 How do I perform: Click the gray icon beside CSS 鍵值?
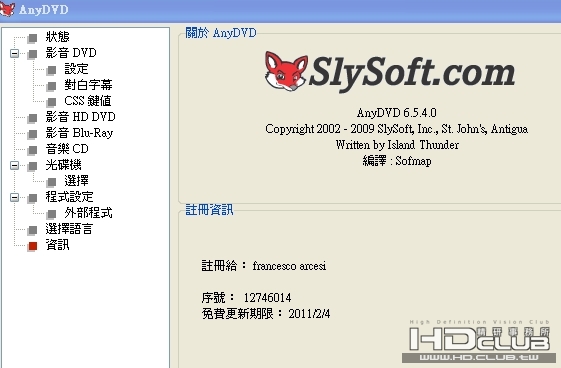pyautogui.click(x=52, y=102)
